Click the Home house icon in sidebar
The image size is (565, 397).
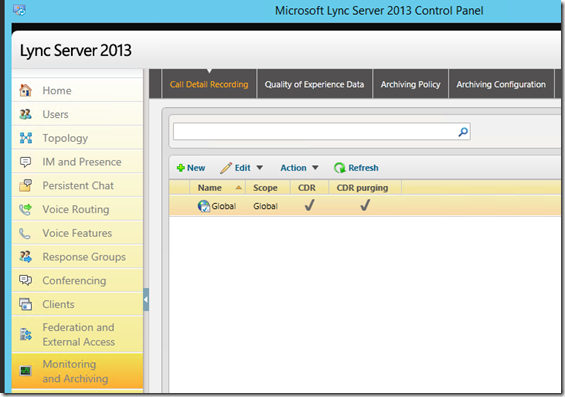point(25,90)
